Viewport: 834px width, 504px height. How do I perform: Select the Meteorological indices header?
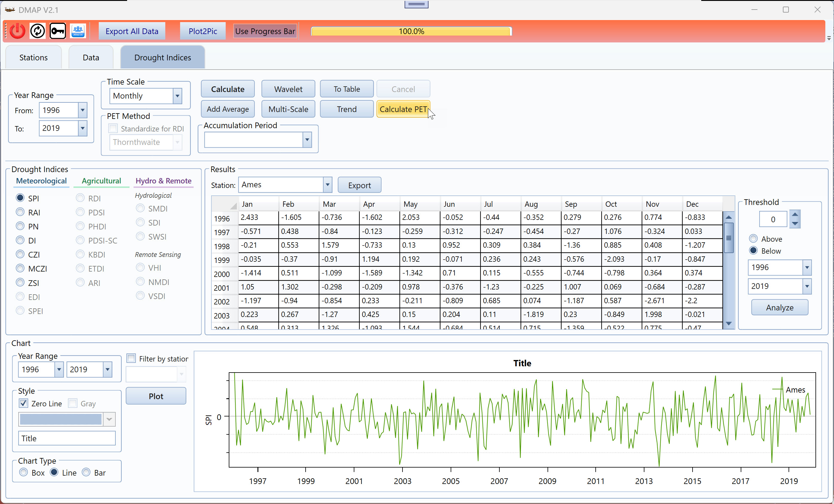[x=41, y=181]
